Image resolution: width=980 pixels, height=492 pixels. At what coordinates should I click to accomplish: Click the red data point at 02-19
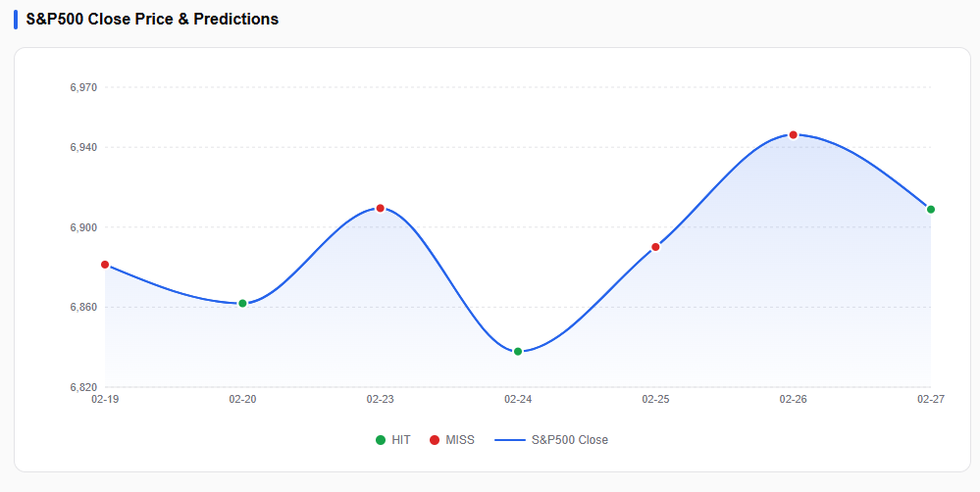tap(105, 265)
